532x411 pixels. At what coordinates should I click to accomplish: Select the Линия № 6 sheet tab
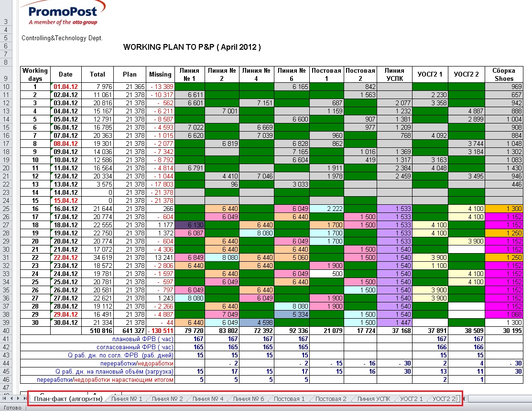tap(249, 399)
